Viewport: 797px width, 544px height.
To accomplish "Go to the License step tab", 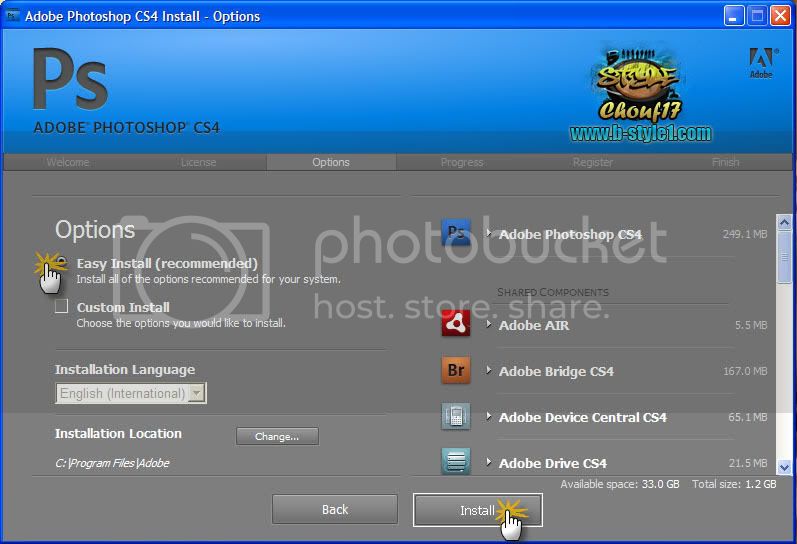I will coord(198,162).
